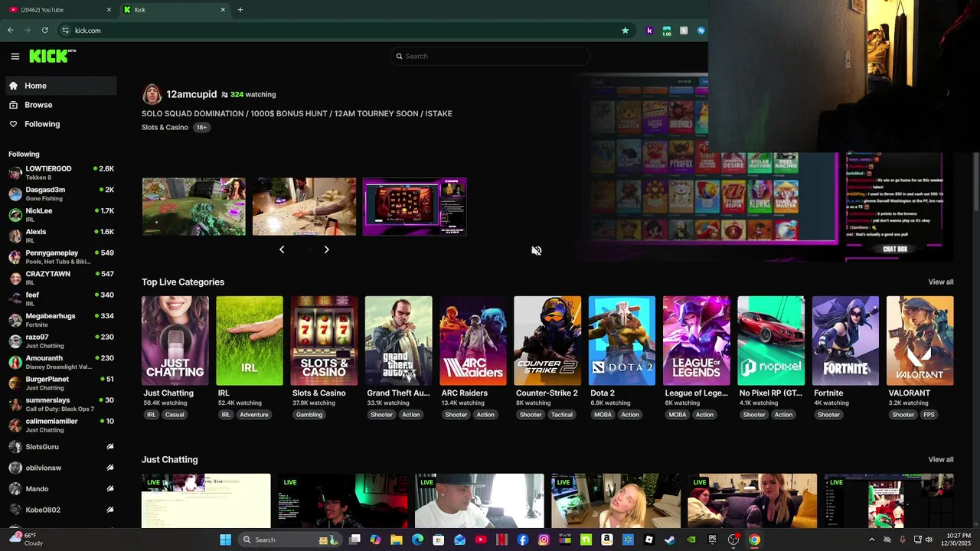Screen dimensions: 980x551
Task: Select Browse in Kick sidebar
Action: point(61,105)
